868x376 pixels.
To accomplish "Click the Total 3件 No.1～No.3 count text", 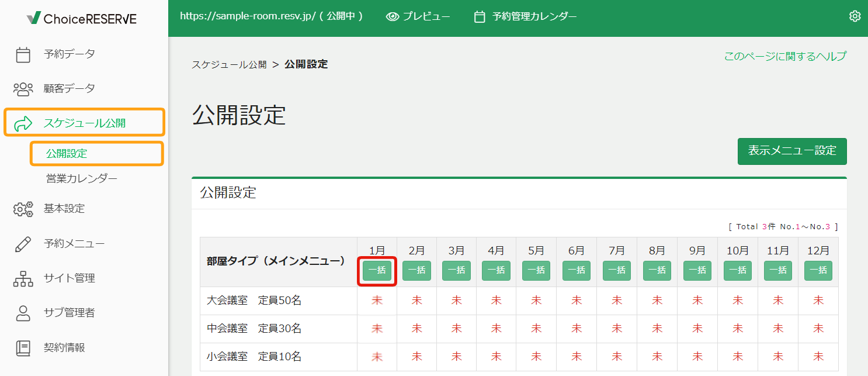I will tap(783, 227).
